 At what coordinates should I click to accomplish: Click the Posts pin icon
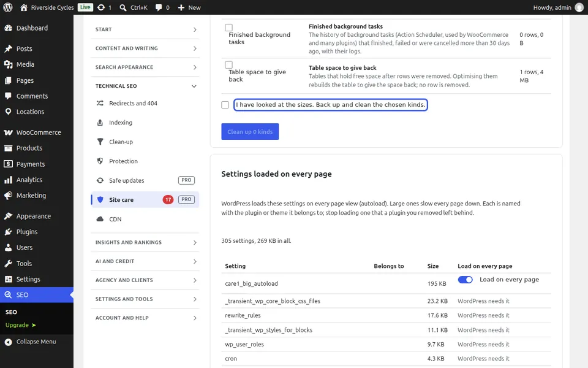point(8,49)
